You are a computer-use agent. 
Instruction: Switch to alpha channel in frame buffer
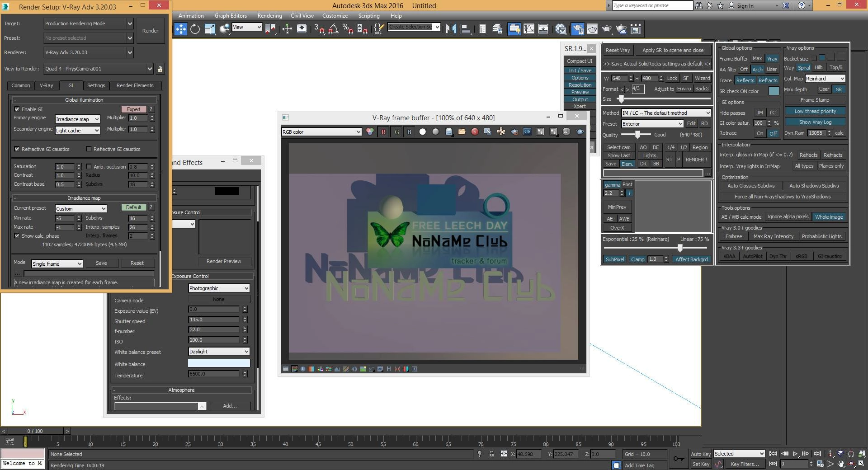pyautogui.click(x=422, y=132)
